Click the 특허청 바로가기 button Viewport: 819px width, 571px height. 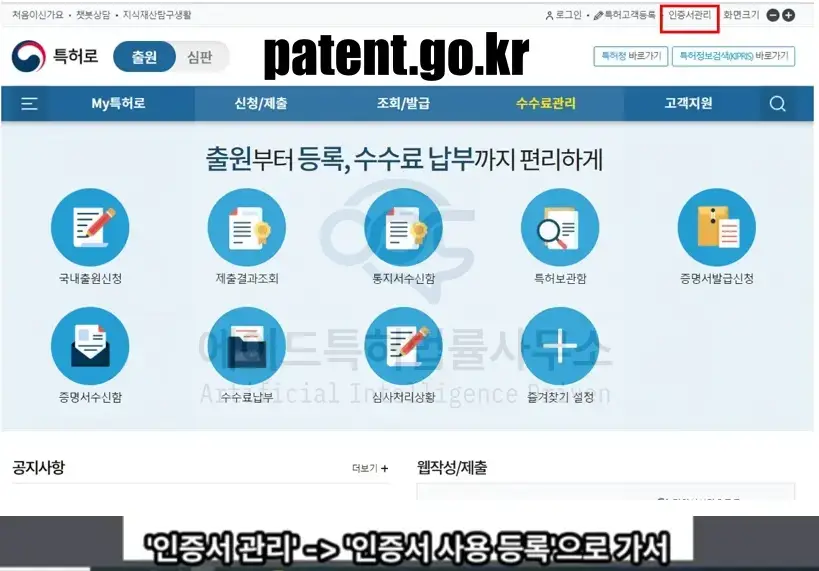631,56
